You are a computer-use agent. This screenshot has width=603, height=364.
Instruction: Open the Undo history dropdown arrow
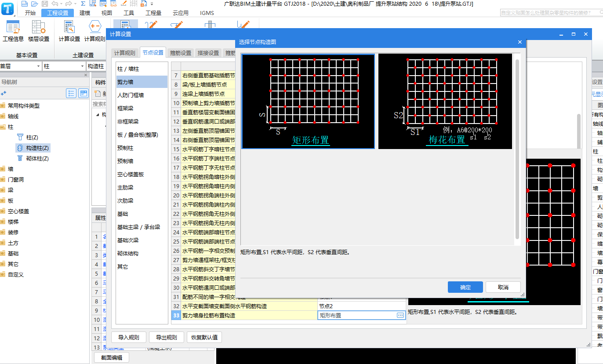pos(61,4)
